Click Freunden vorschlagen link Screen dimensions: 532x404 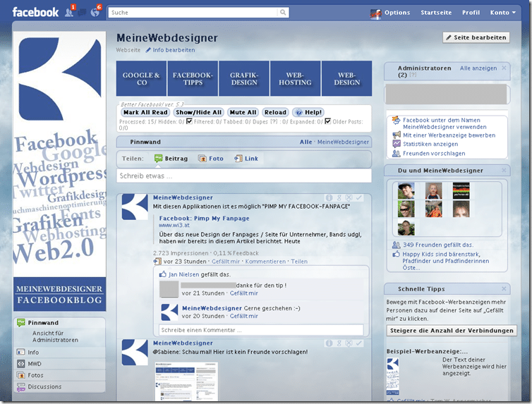click(x=434, y=154)
